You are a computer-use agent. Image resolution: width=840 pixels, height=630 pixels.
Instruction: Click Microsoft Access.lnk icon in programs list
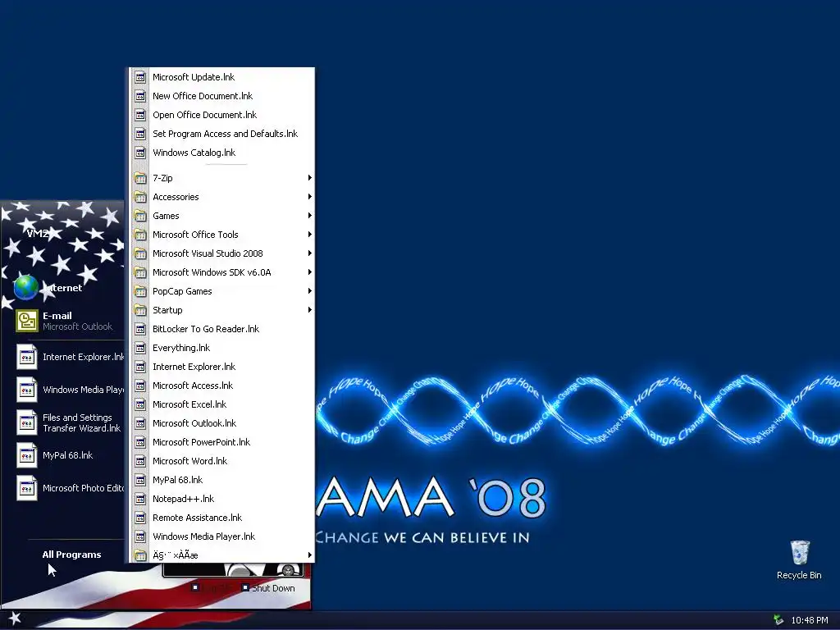[140, 386]
